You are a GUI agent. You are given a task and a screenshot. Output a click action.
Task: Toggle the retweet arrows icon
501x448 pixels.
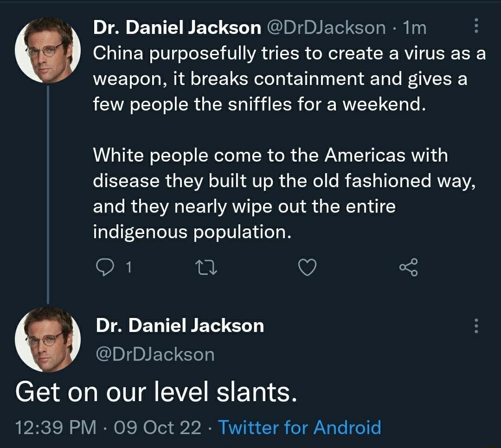click(x=205, y=266)
